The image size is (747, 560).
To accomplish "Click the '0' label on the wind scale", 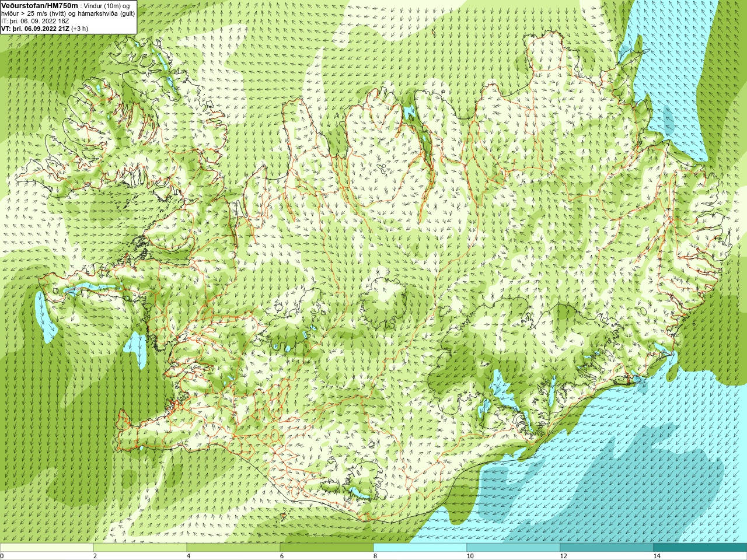I will (2, 556).
